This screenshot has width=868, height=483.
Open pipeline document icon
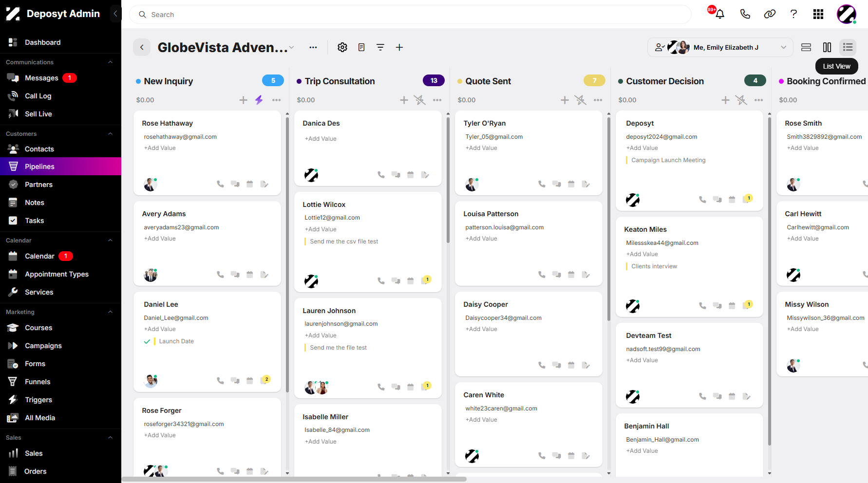tap(361, 47)
